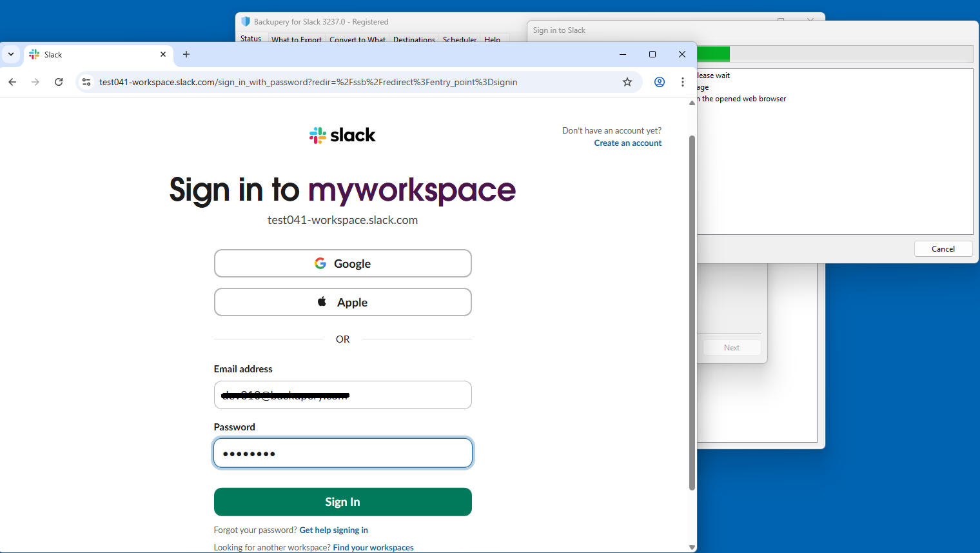Open Create an account link
The image size is (980, 553).
coord(628,143)
